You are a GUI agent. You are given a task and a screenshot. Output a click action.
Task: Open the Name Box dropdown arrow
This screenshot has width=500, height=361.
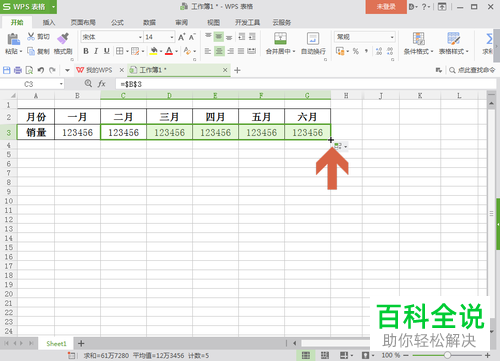click(61, 84)
